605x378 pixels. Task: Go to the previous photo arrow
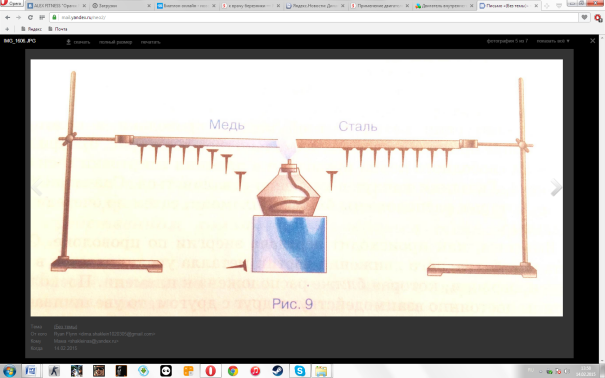tap(37, 187)
